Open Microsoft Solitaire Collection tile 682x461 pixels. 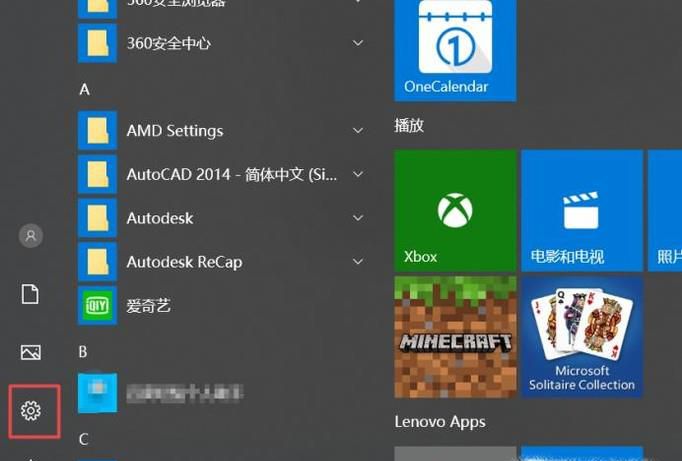coord(582,337)
